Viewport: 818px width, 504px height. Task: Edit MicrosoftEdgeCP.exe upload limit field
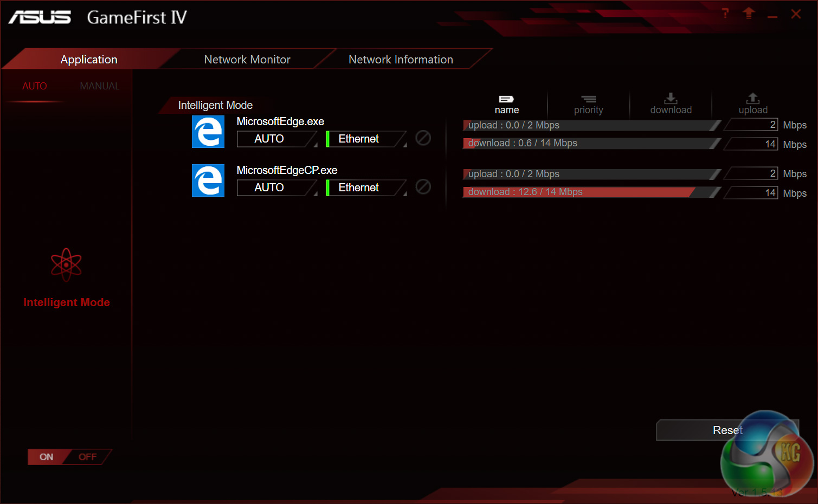click(x=751, y=173)
